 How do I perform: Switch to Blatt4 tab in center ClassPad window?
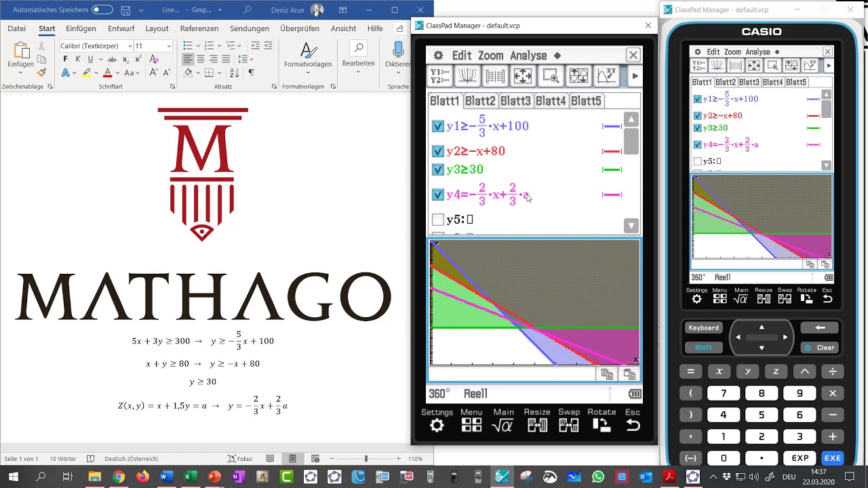point(551,101)
